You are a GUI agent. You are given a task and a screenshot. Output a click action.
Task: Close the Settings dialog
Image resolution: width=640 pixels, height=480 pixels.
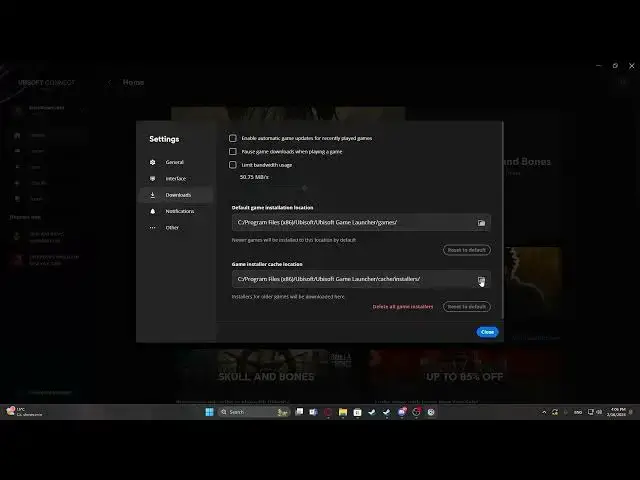pos(487,332)
